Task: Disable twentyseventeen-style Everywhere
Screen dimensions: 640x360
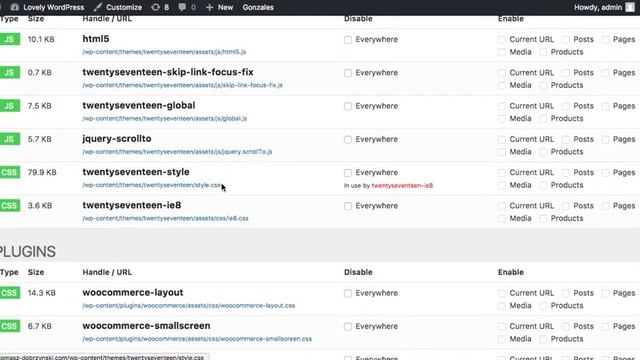Action: [348, 173]
